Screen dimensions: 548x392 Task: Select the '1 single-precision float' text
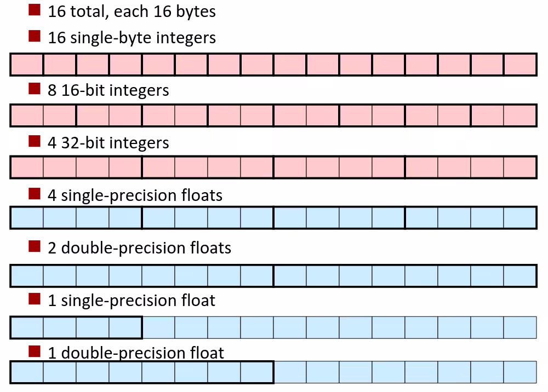132,301
